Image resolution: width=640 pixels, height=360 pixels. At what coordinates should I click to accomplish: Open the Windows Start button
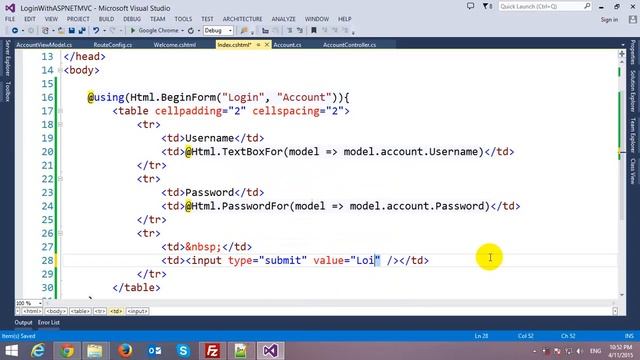[11, 351]
